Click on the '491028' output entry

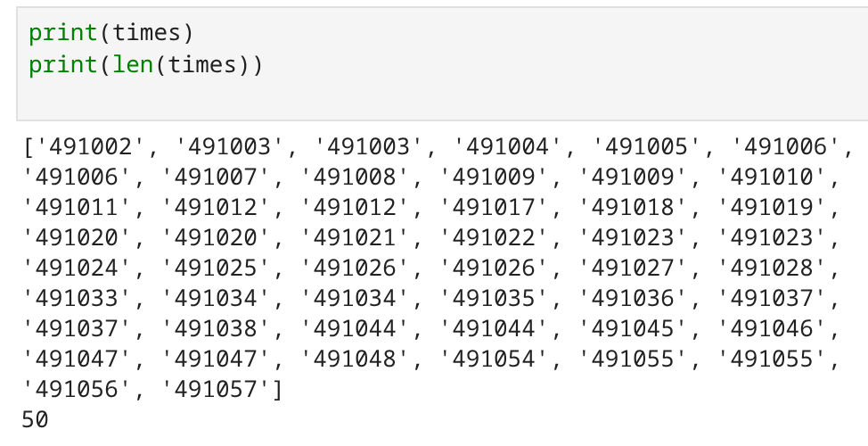tap(773, 268)
